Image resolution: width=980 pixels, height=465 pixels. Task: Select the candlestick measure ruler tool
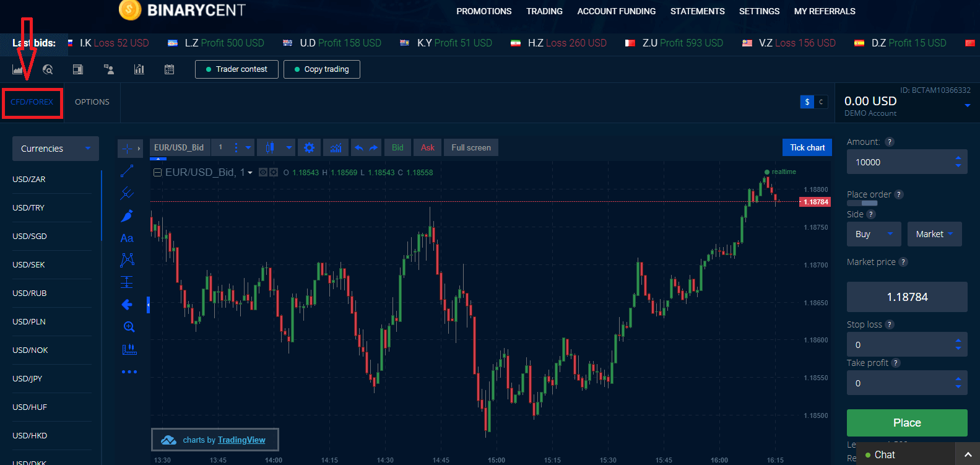pyautogui.click(x=129, y=350)
